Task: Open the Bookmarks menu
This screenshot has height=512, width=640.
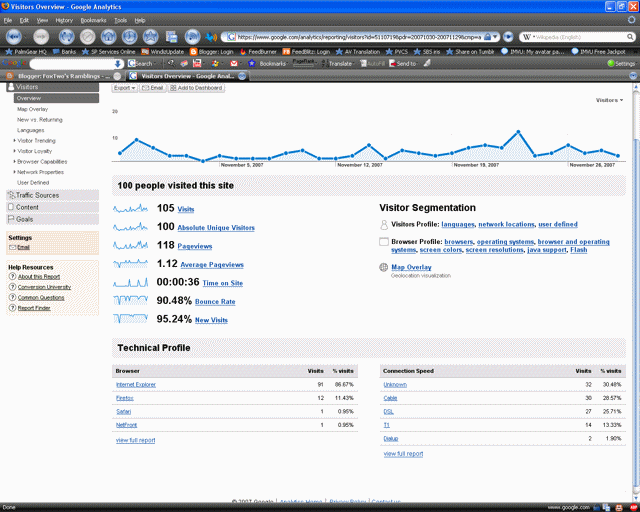Action: [93, 20]
